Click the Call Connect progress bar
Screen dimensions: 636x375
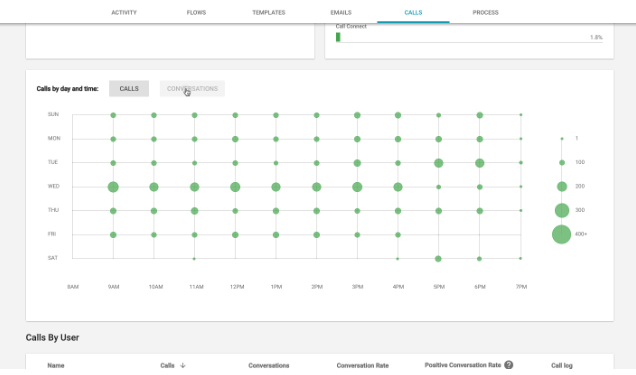(469, 37)
